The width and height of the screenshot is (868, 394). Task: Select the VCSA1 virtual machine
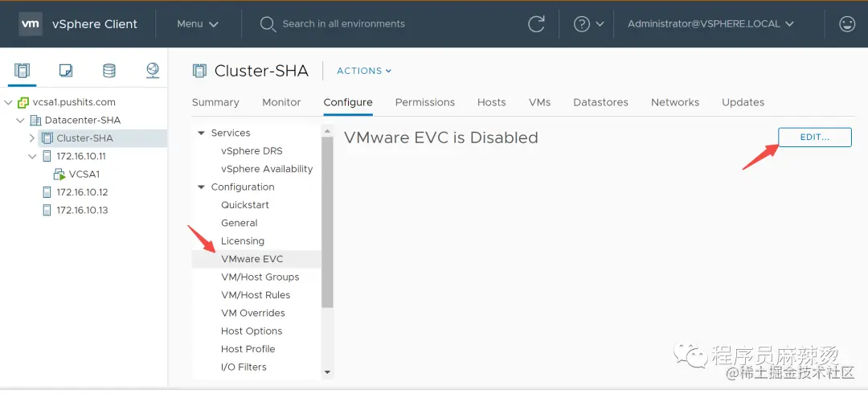[84, 174]
